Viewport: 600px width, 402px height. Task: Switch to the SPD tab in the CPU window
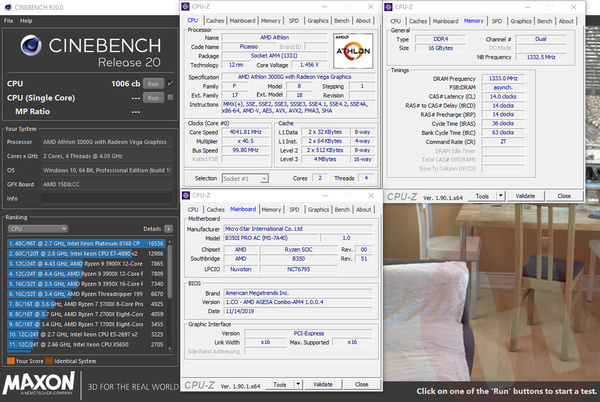click(294, 21)
